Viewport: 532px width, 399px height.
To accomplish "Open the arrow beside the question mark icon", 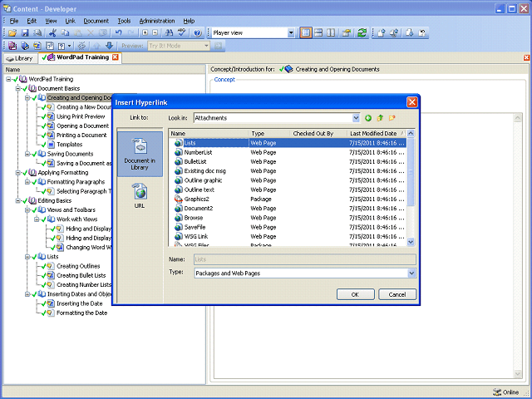I will point(69,46).
